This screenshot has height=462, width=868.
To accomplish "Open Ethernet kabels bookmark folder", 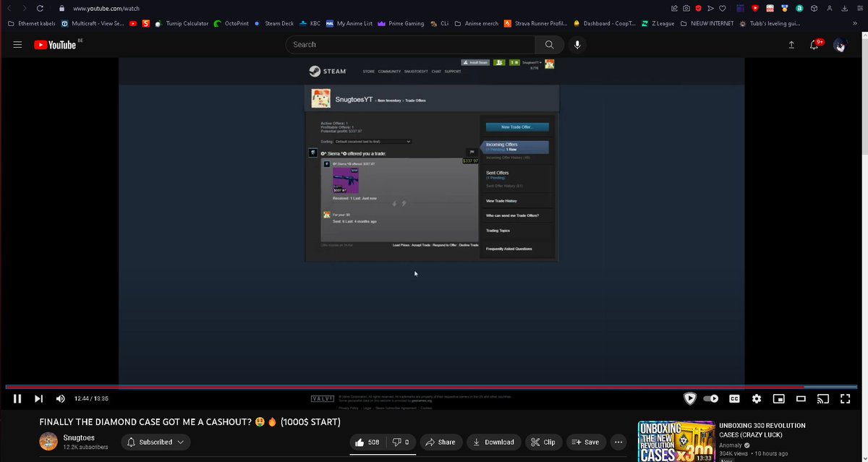I will [31, 23].
